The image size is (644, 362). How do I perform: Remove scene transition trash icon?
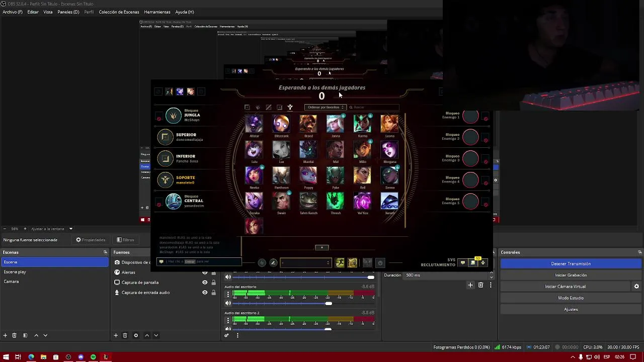coord(480,285)
